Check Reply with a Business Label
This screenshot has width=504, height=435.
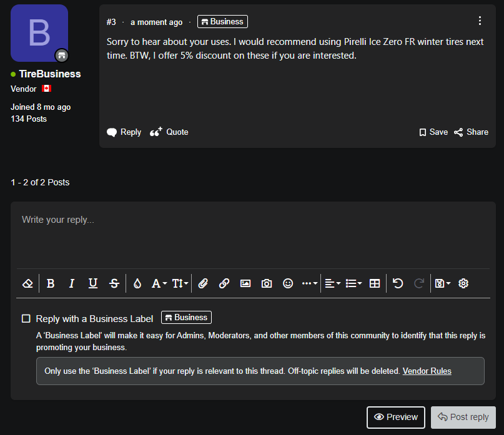point(26,318)
